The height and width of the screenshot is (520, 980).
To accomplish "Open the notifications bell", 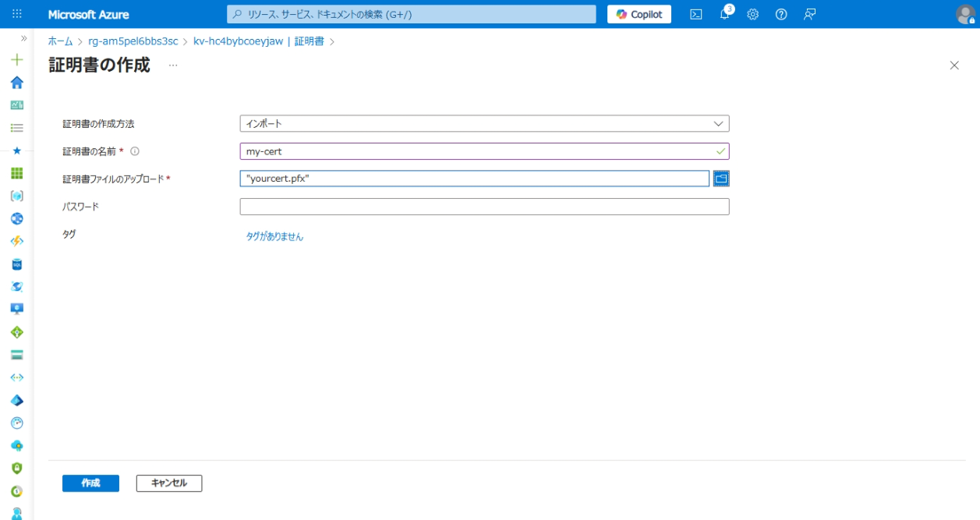I will pos(724,14).
